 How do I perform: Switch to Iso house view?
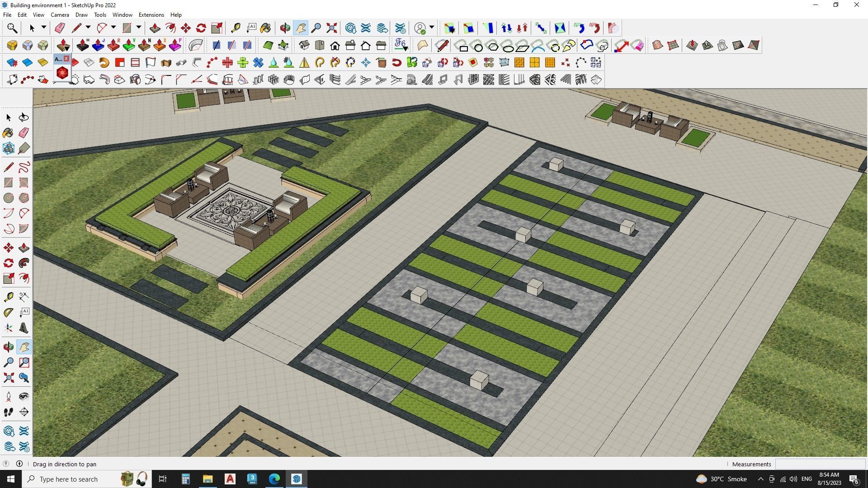coord(304,45)
